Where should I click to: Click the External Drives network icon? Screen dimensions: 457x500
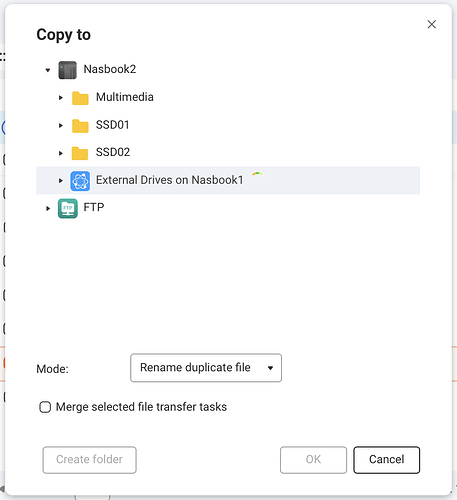coord(80,181)
